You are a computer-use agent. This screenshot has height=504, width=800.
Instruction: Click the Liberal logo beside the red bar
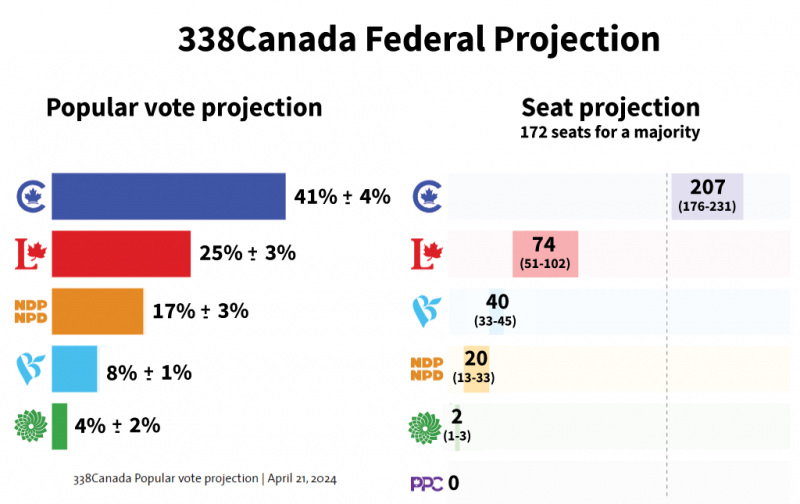[31, 254]
